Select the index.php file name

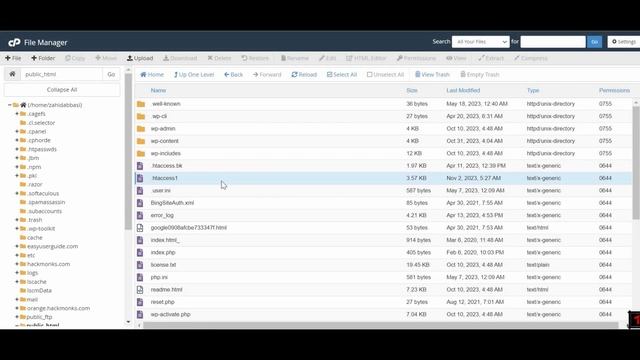click(x=163, y=253)
